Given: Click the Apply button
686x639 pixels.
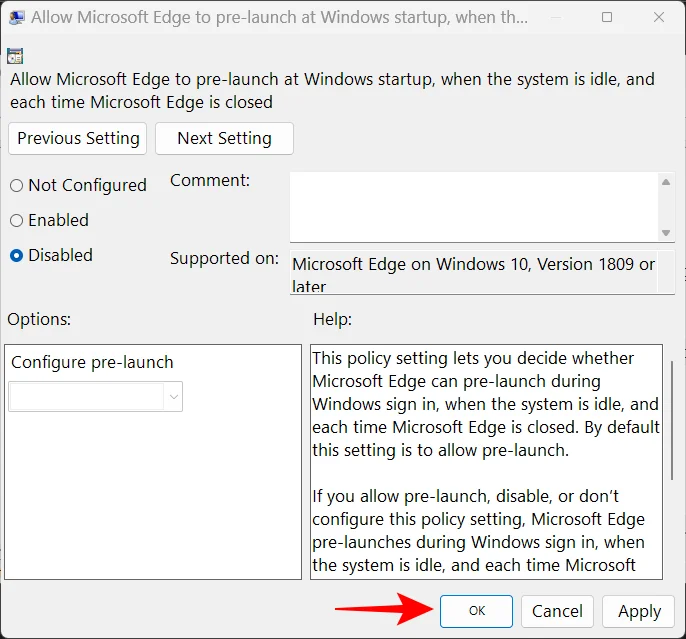Looking at the screenshot, I should point(638,611).
